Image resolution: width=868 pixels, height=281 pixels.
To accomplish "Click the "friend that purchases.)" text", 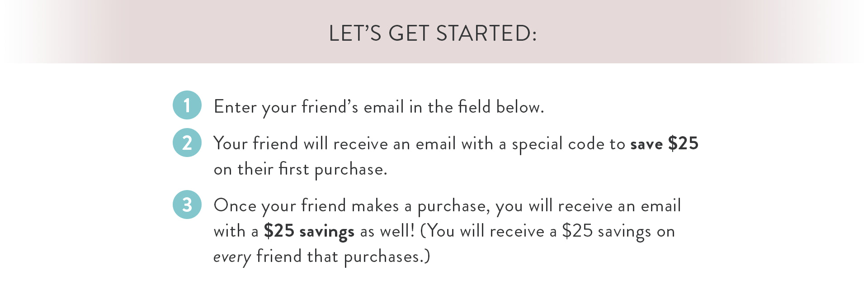I will [x=343, y=257].
